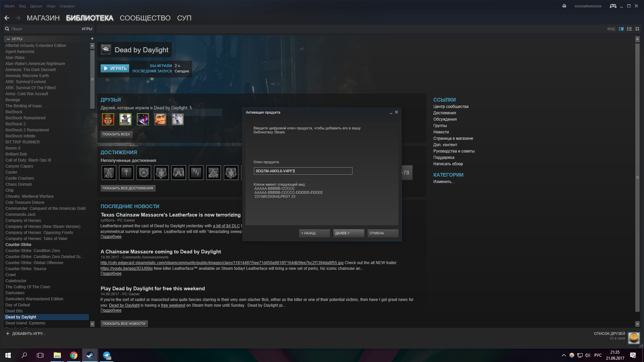The height and width of the screenshot is (362, 644).
Task: Open the Подробнее link under Leatherface news
Action: point(111,237)
